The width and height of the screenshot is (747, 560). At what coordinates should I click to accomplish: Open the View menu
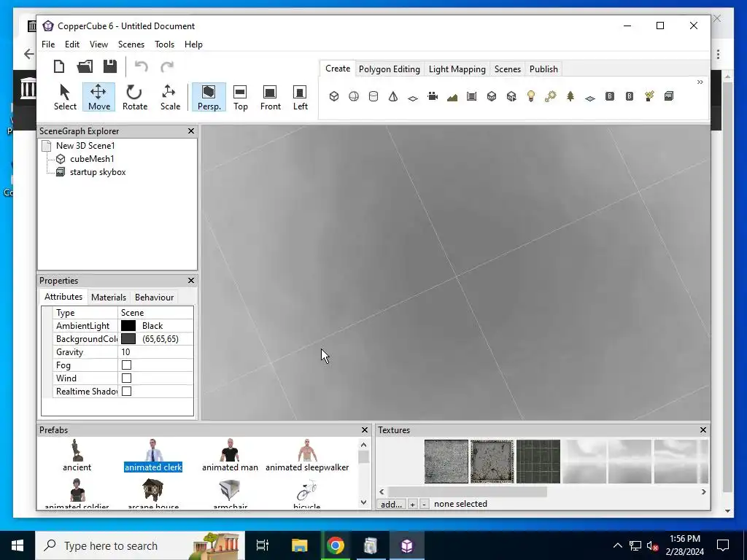tap(98, 44)
